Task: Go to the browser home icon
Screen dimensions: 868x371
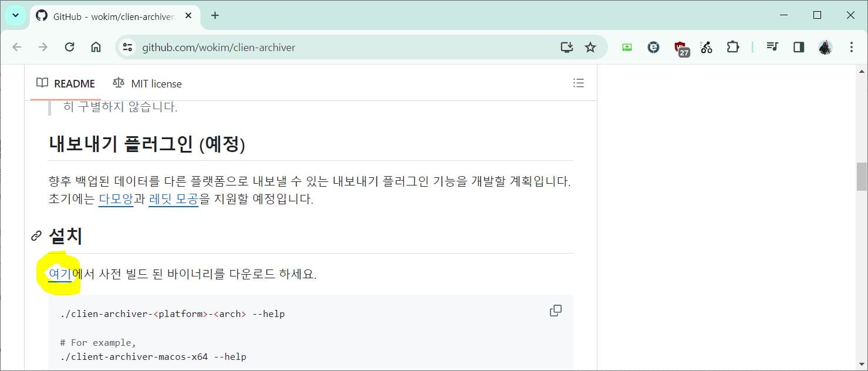Action: click(96, 48)
